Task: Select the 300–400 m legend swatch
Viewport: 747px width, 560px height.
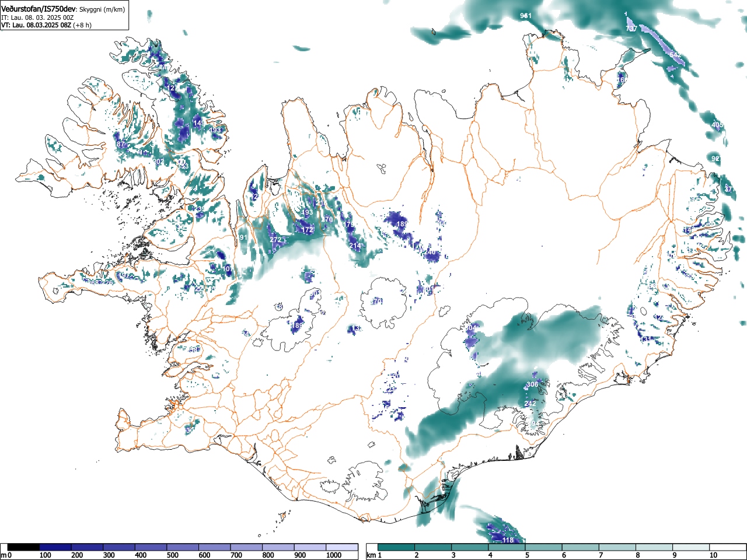Action: [119, 547]
